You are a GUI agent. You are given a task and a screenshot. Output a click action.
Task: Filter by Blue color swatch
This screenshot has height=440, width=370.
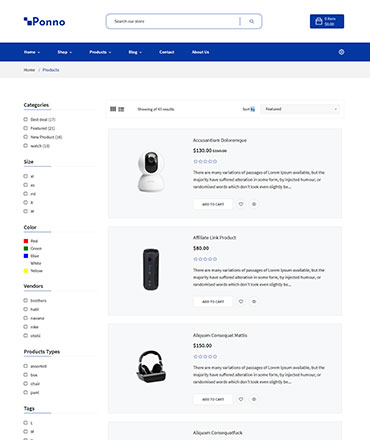[26, 256]
